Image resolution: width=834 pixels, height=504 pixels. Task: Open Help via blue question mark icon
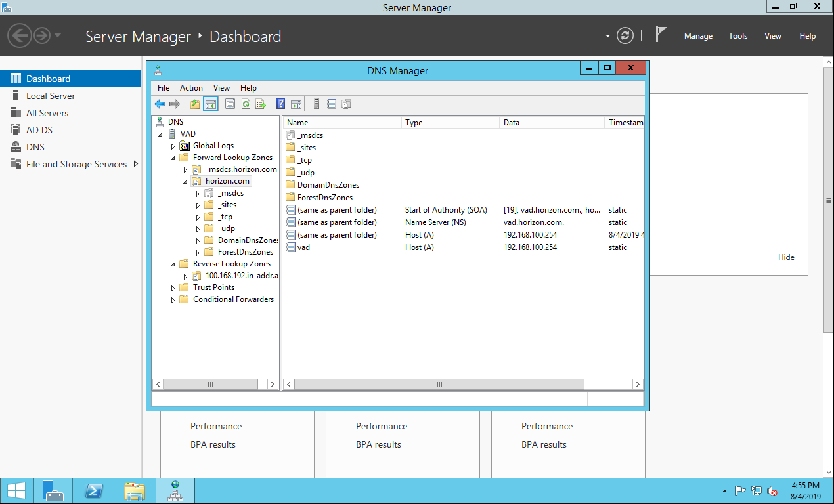tap(280, 104)
